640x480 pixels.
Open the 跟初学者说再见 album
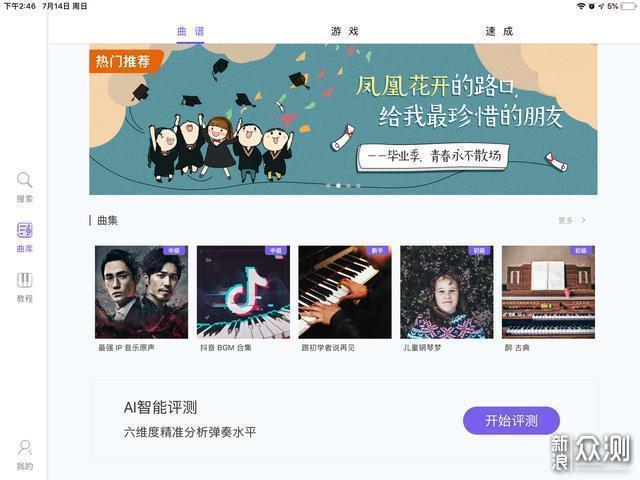point(345,292)
